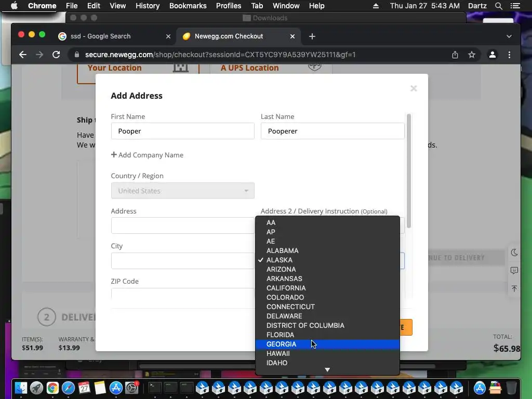Click the First Name field
The height and width of the screenshot is (399, 532).
182,131
